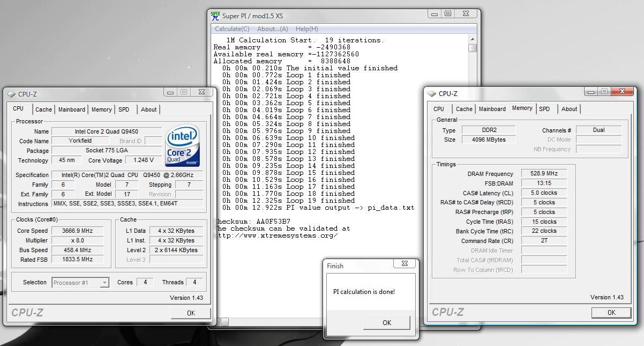This screenshot has width=644, height=346.
Task: Click the Channels # field showing Dual
Action: tap(598, 130)
